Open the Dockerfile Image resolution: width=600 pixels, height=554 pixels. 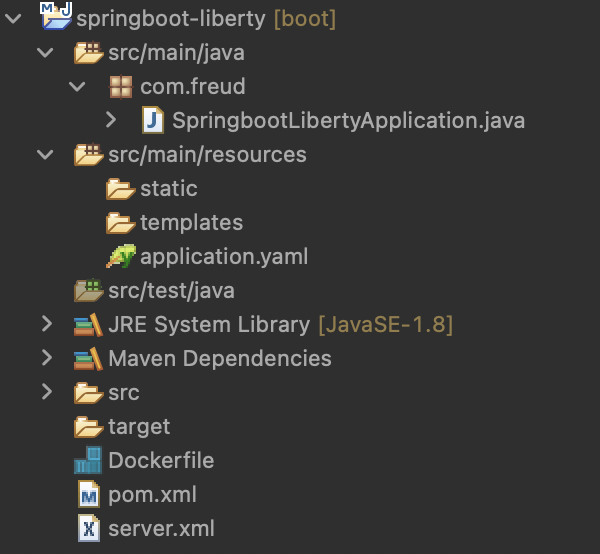[x=161, y=460]
